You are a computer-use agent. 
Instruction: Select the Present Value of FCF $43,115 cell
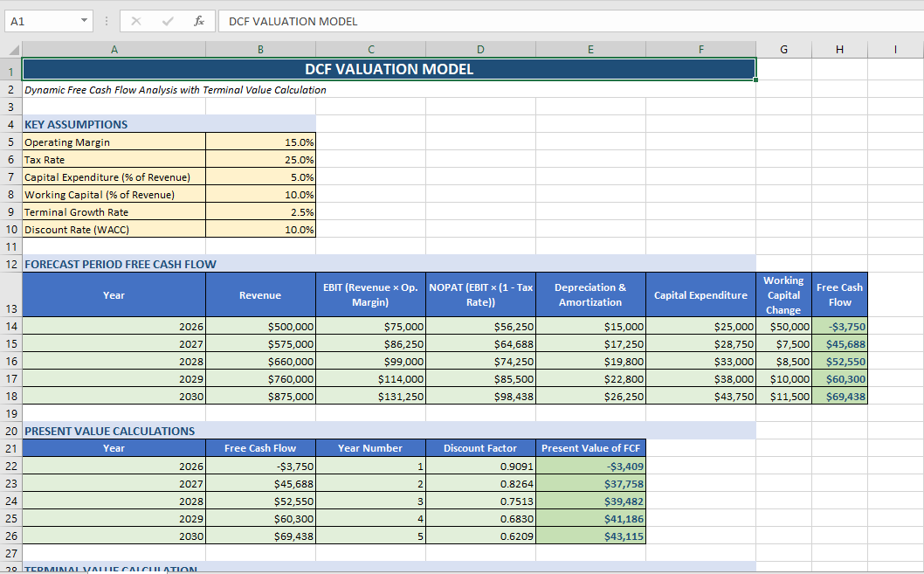coord(590,536)
